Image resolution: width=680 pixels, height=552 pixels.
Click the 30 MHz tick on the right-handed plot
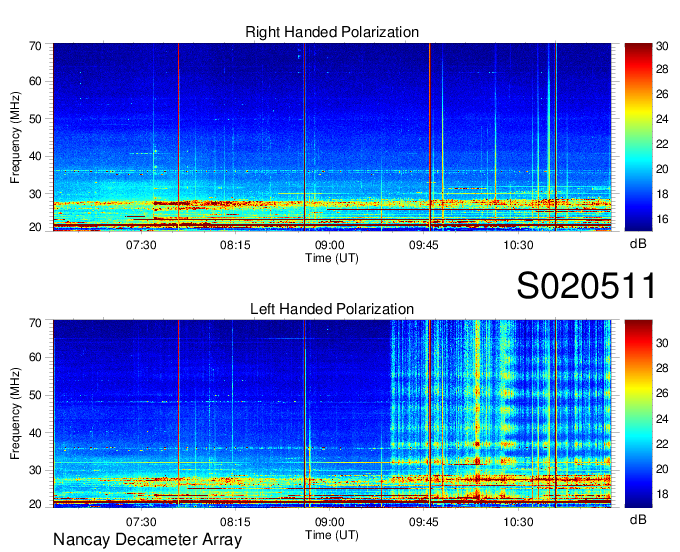[35, 194]
